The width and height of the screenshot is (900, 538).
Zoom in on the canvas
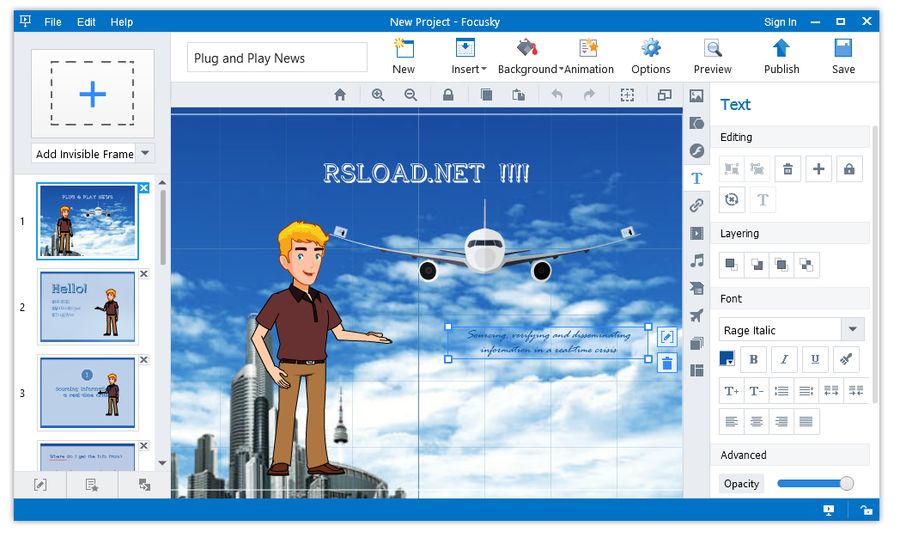point(378,95)
